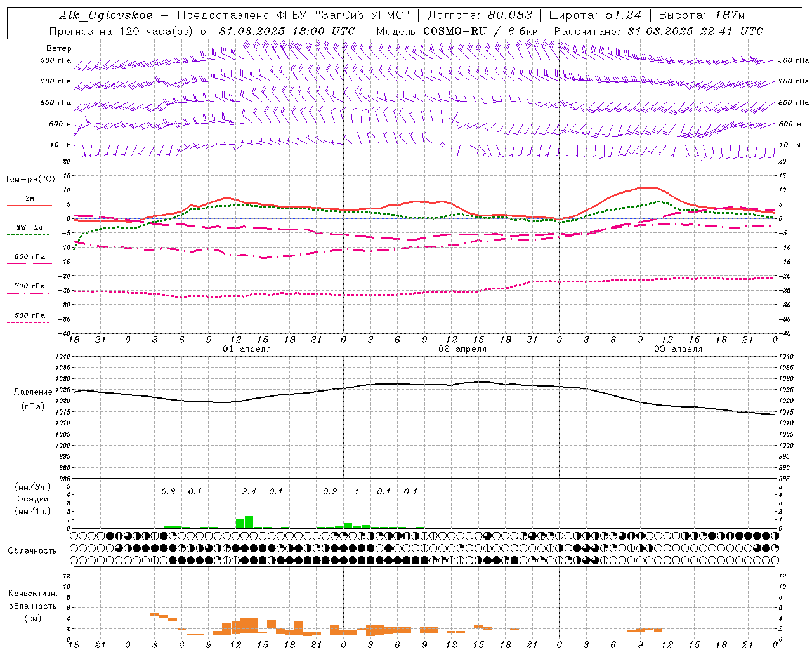Click the Ветер wind panel label
The width and height of the screenshot is (812, 650).
point(59,48)
